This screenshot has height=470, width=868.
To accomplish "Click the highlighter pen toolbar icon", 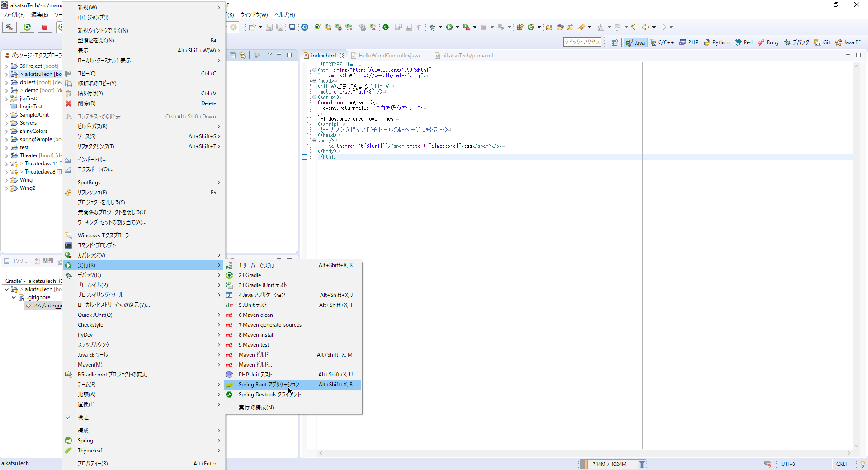I will pos(582,27).
